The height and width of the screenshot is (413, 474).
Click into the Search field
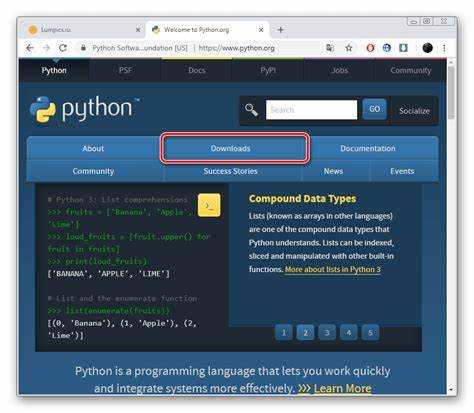[x=311, y=110]
